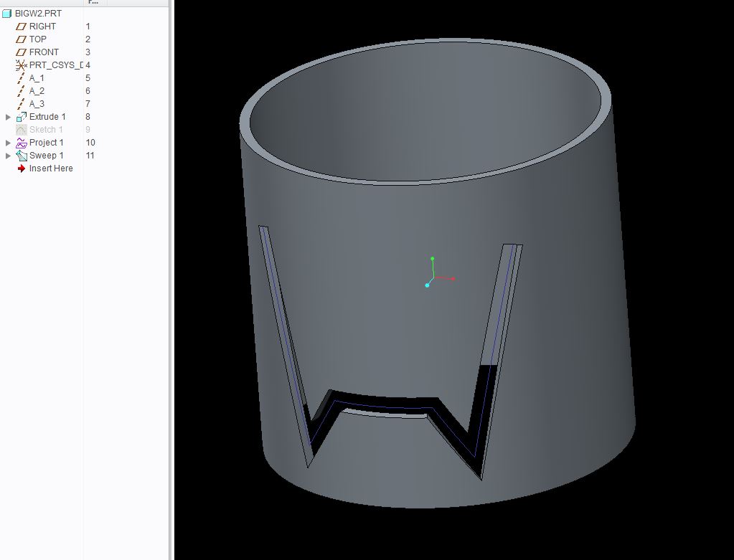Select the Extrude 1 feature name
This screenshot has width=734, height=560.
[x=47, y=116]
